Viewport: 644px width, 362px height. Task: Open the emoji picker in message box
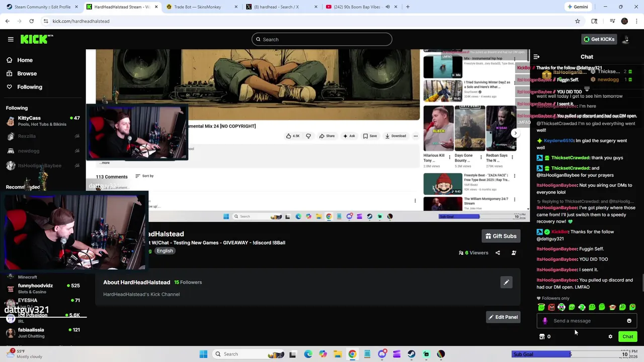[629, 321]
